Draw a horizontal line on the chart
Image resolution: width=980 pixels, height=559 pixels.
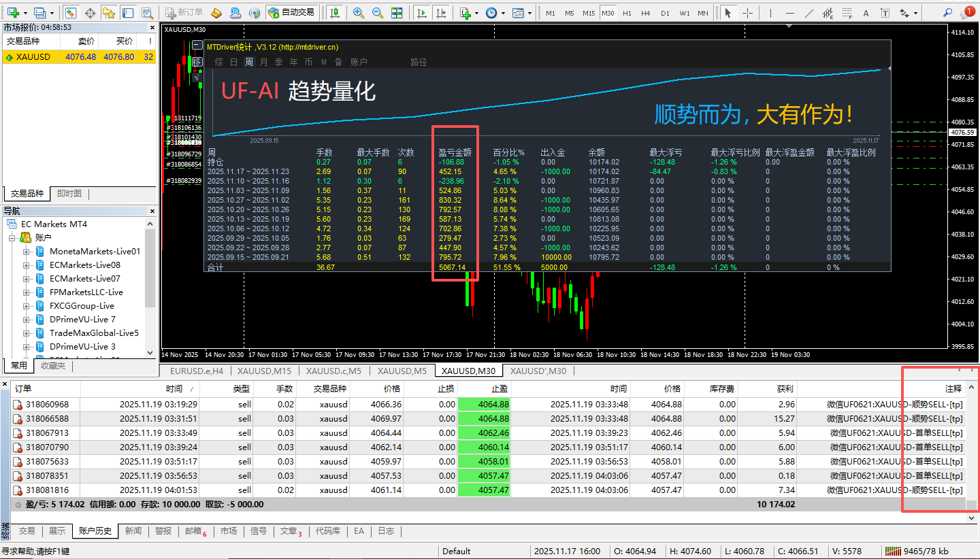click(789, 12)
